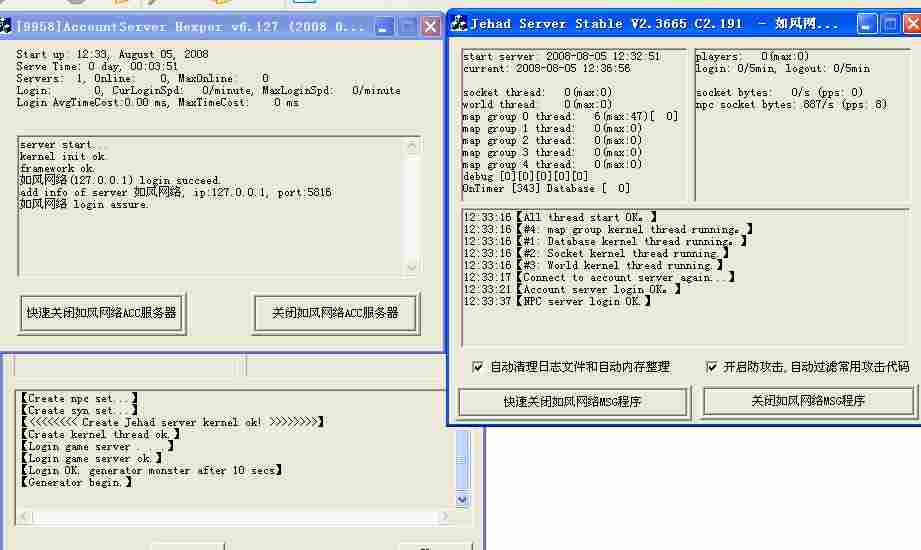Click 关闭如风网络ACC服务器 button

pyautogui.click(x=335, y=313)
